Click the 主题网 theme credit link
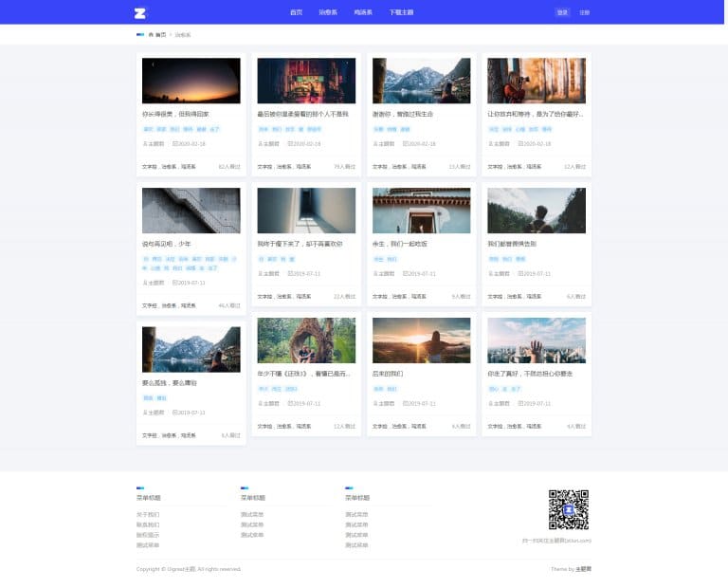 pyautogui.click(x=583, y=569)
